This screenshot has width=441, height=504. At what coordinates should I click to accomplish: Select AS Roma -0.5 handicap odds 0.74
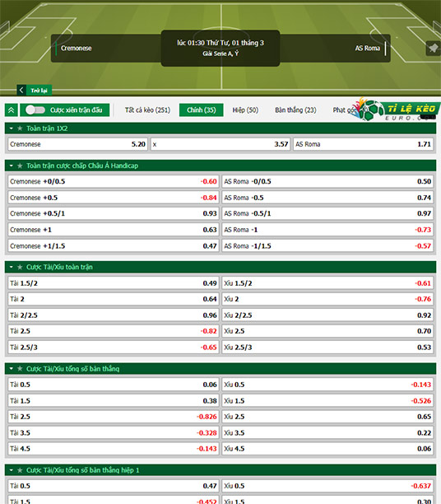327,198
